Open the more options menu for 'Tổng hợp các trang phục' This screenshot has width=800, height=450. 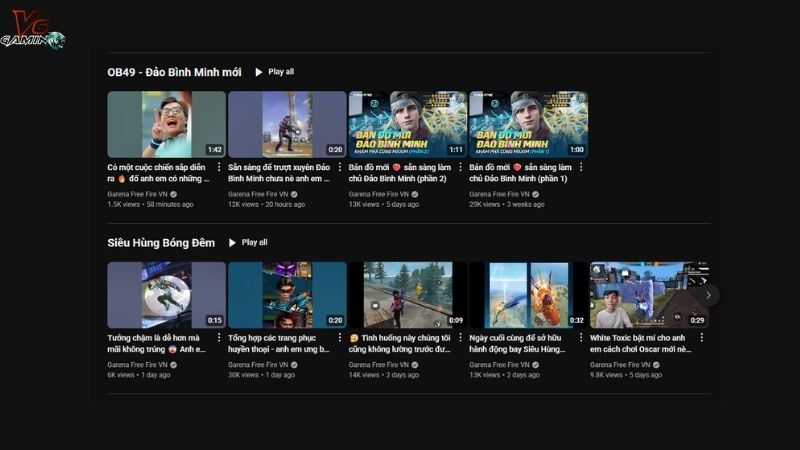pyautogui.click(x=340, y=337)
